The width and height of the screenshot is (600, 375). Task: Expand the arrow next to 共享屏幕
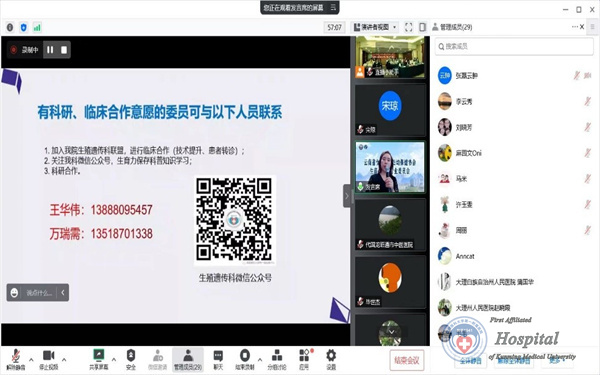pyautogui.click(x=114, y=359)
